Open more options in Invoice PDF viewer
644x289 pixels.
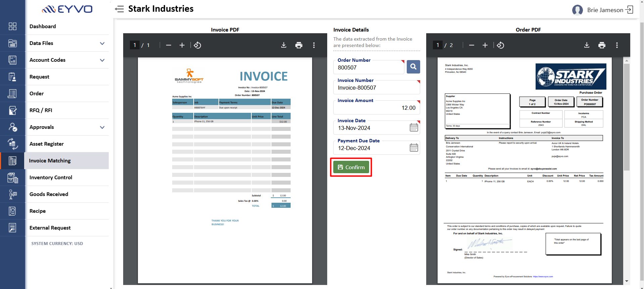(x=314, y=45)
